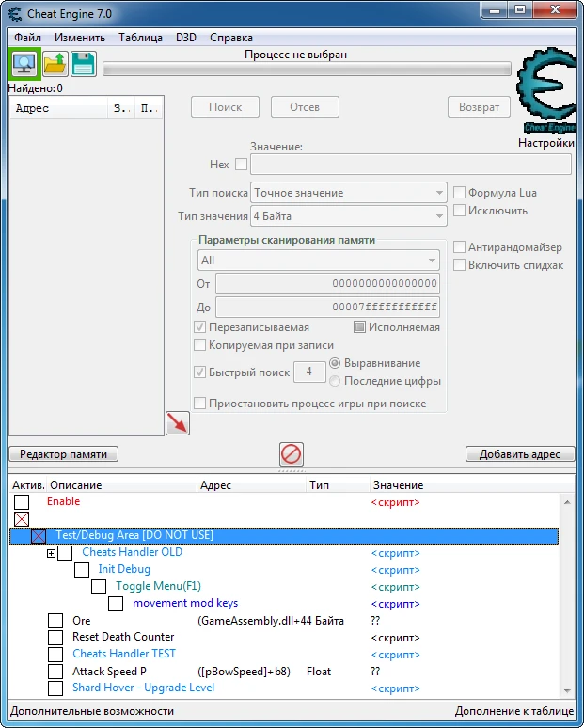584x728 pixels.
Task: Activate Shard Hover - Upgrade Level checkbox
Action: coord(55,688)
